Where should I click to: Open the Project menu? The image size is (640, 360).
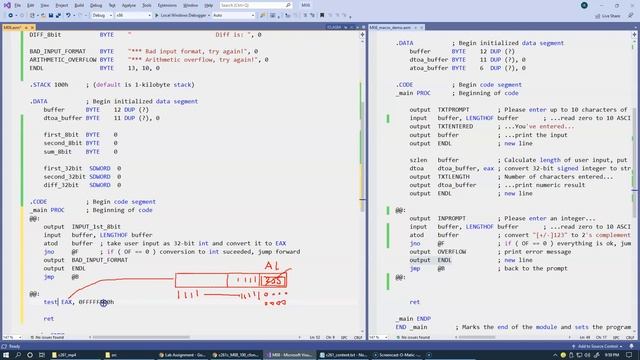click(62, 5)
